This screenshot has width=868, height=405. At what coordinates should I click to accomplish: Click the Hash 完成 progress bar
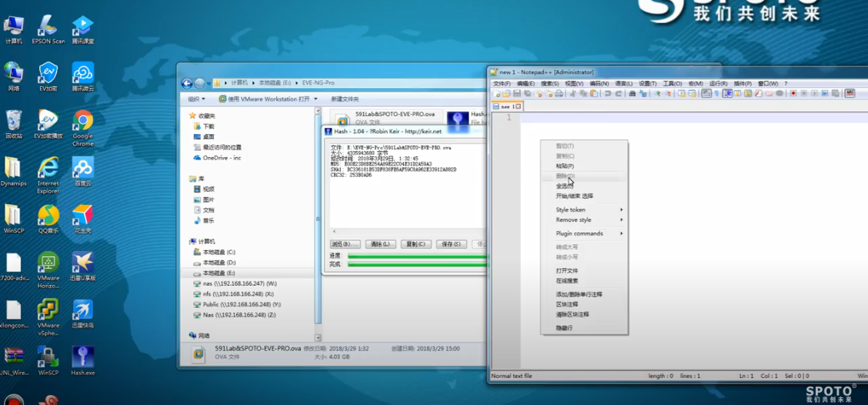pyautogui.click(x=417, y=264)
